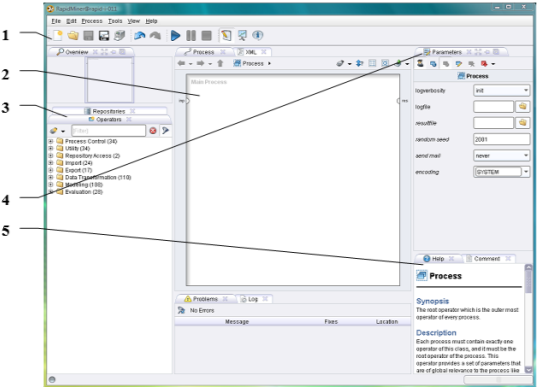Switch to the XML tab
Screen dimensions: 537x388
pyautogui.click(x=251, y=52)
